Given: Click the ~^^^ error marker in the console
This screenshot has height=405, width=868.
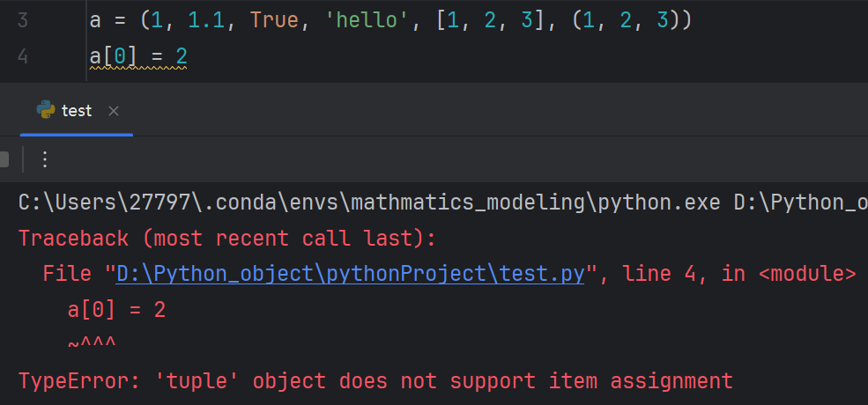Looking at the screenshot, I should point(92,344).
